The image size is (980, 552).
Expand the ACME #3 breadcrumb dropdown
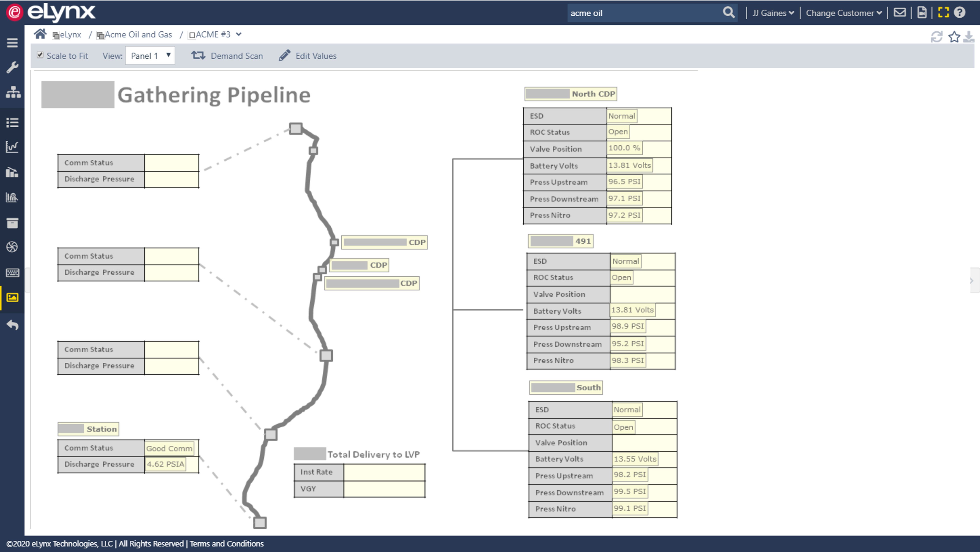tap(238, 34)
